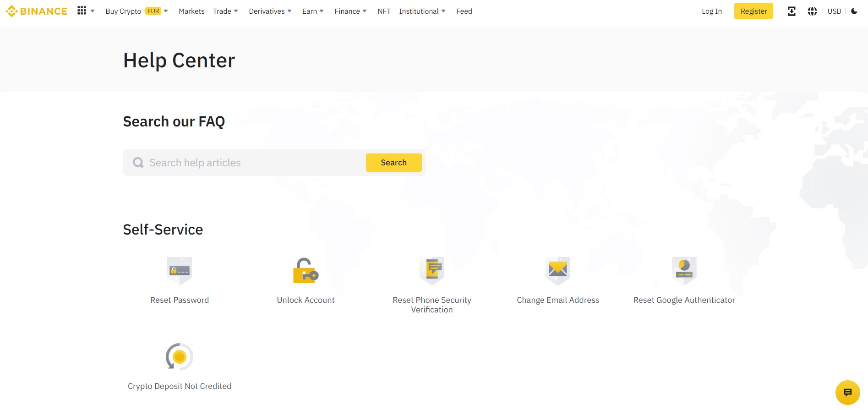Click the Reset Phone Security Verification icon
Screen dimensions: 868x410
click(432, 270)
